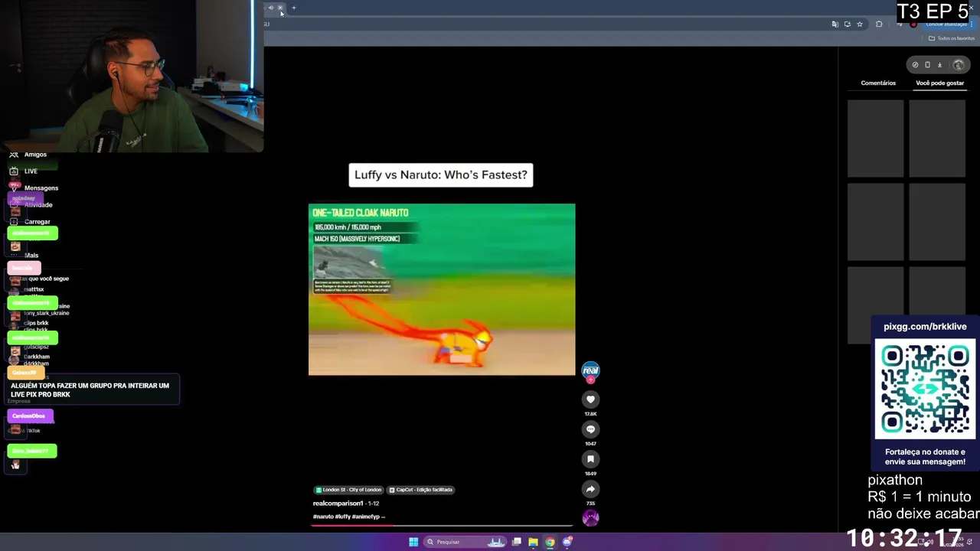Open a new browser tab with plus
Image resolution: width=980 pixels, height=551 pixels.
293,8
